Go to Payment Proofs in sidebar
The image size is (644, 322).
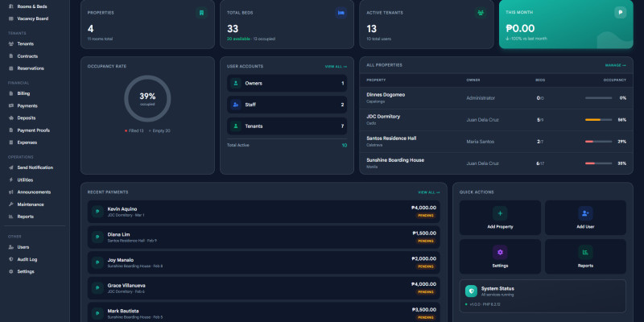pos(33,130)
